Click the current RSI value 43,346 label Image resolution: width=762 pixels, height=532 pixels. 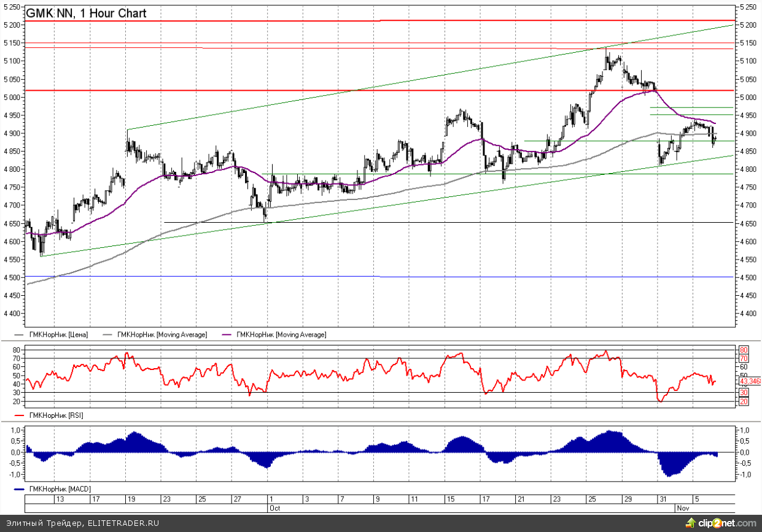point(750,381)
